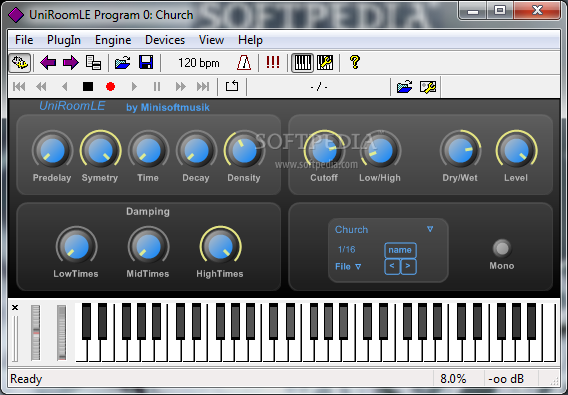The image size is (568, 395).
Task: Click the Time knob
Action: tap(149, 150)
